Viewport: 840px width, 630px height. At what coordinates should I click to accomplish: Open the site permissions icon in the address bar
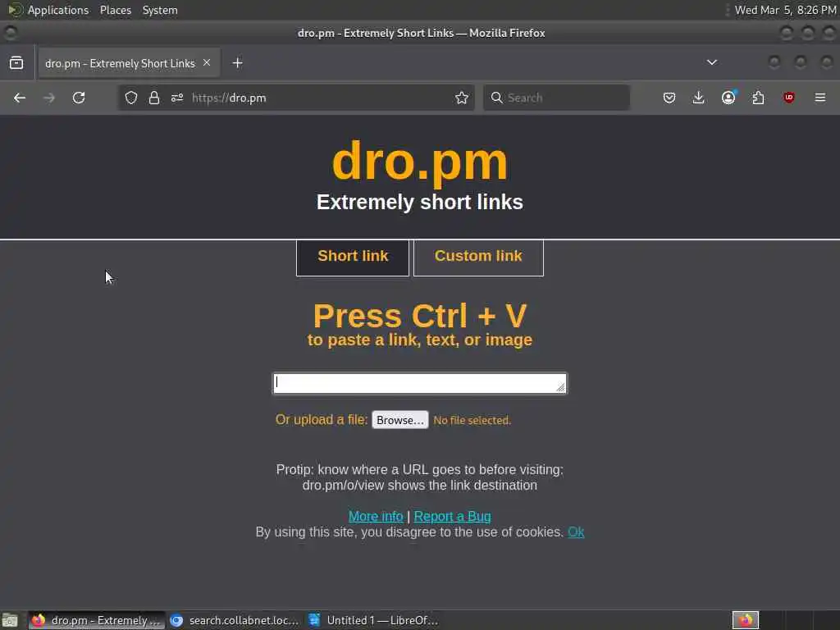[x=177, y=98]
